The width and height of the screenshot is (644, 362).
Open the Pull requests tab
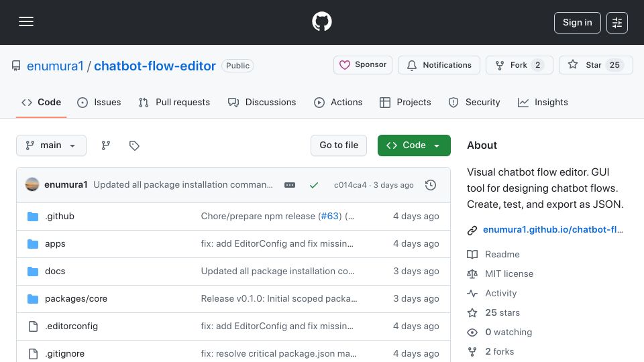click(174, 102)
